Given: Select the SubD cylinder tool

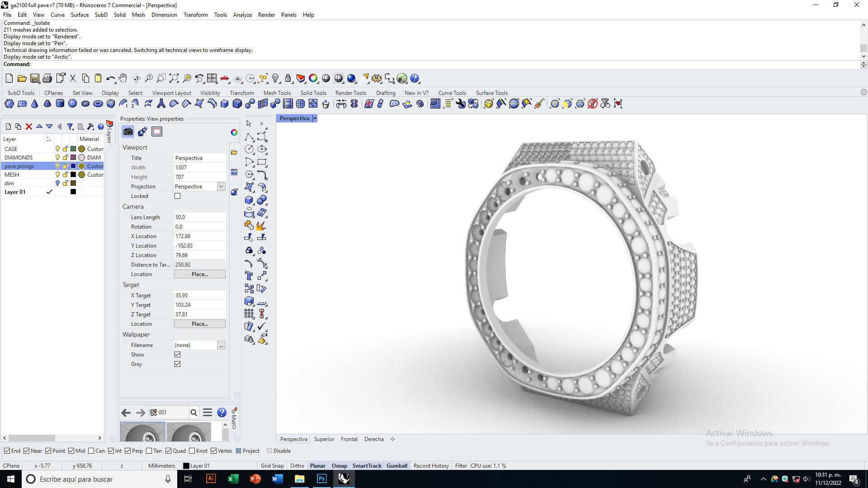Looking at the screenshot, I should pyautogui.click(x=60, y=104).
